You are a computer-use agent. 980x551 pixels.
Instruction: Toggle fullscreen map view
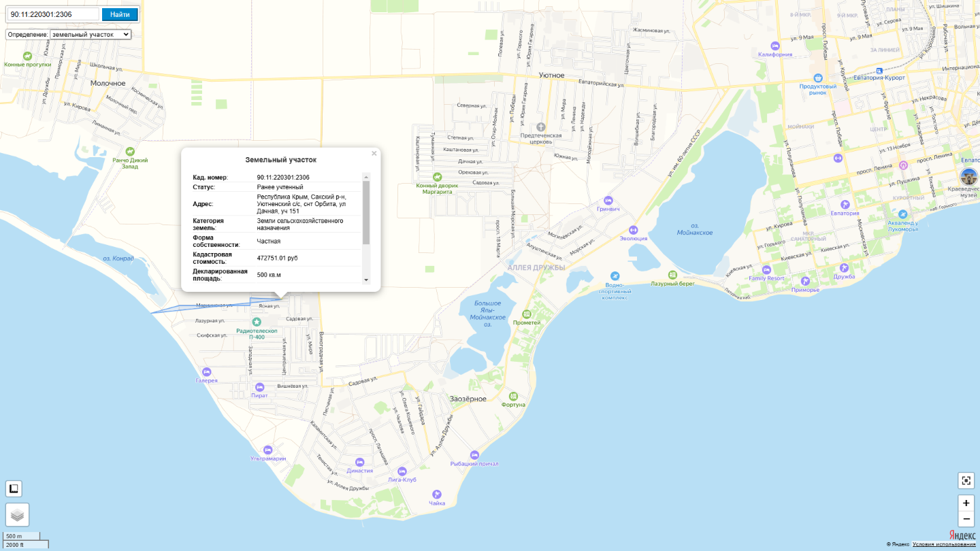click(966, 480)
